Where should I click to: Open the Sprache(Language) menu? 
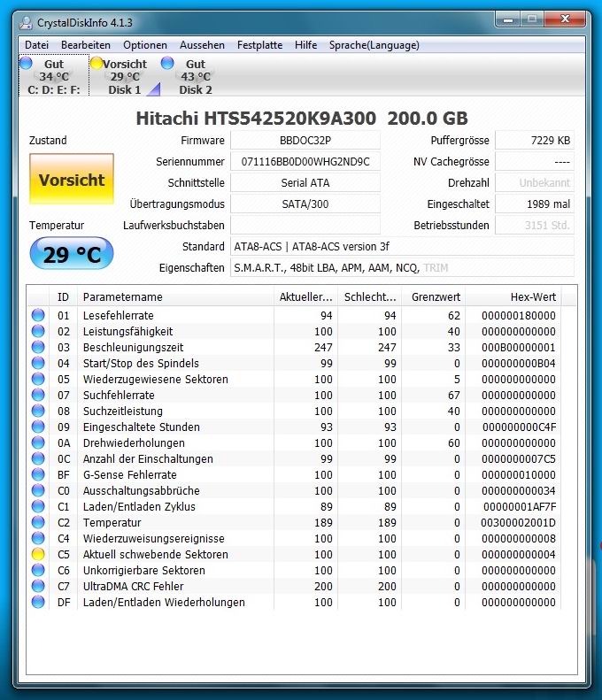[x=374, y=45]
